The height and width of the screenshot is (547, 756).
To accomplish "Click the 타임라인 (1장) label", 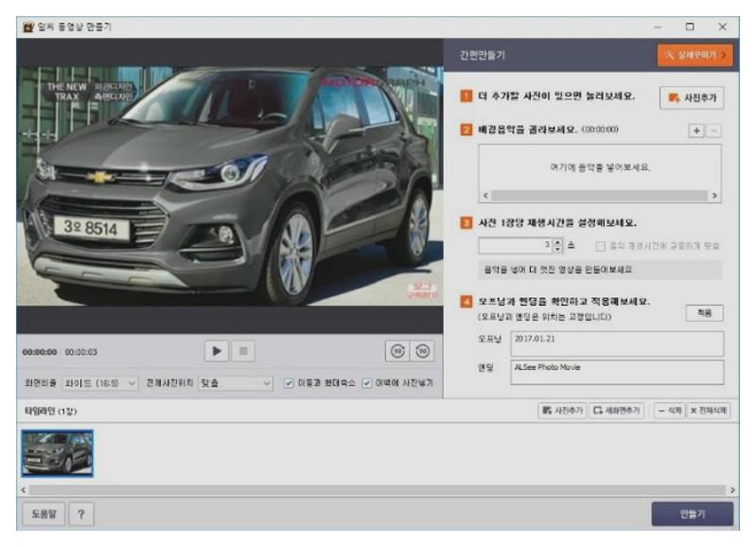I will tap(51, 411).
